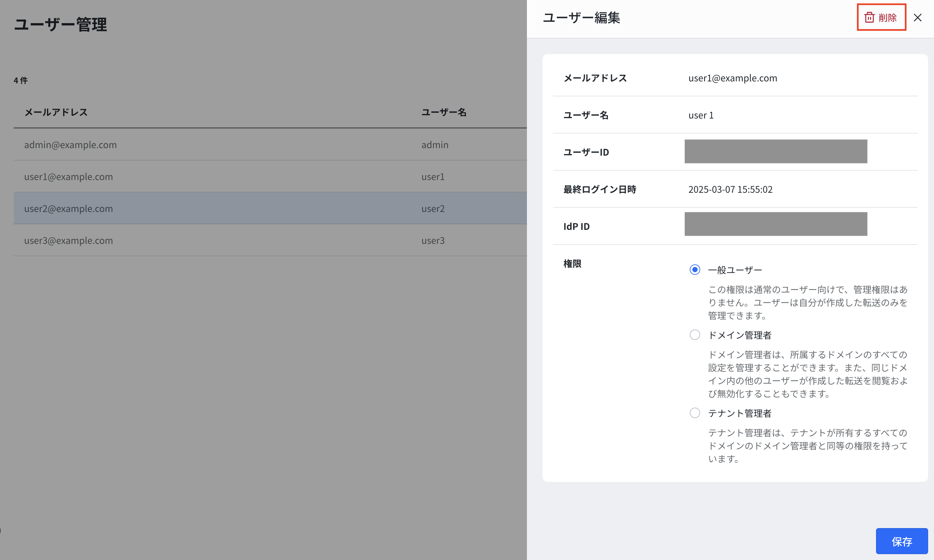934x560 pixels.
Task: Click the 4 件 count label
Action: (x=21, y=80)
